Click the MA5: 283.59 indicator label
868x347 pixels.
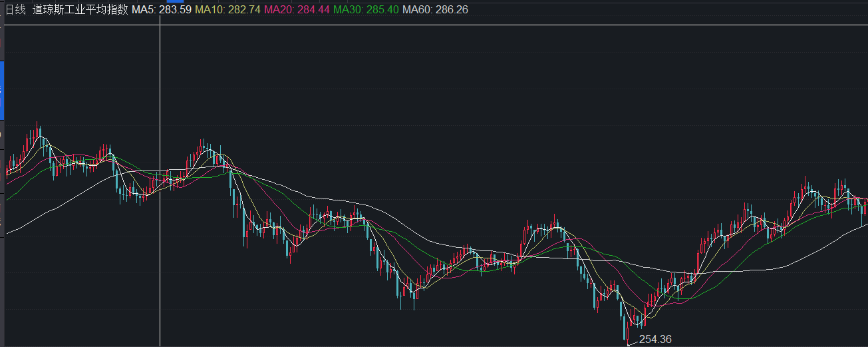click(162, 11)
